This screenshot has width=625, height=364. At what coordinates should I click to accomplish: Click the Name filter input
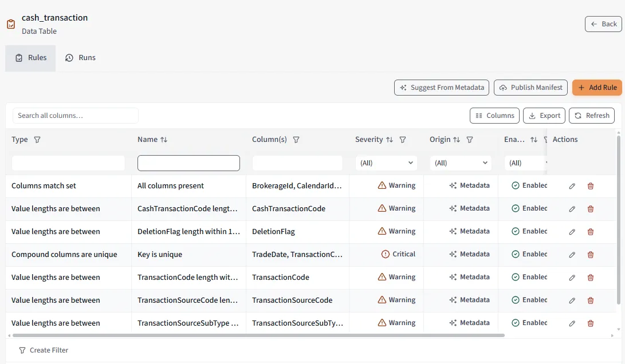[x=188, y=163]
